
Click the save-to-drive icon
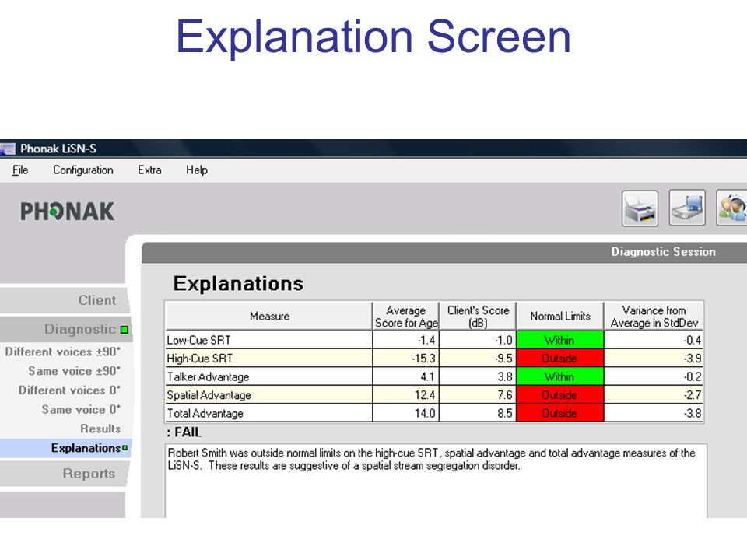[687, 207]
